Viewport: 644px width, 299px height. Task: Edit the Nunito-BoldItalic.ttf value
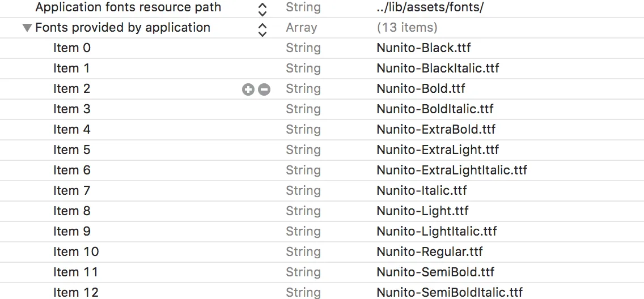click(x=435, y=109)
